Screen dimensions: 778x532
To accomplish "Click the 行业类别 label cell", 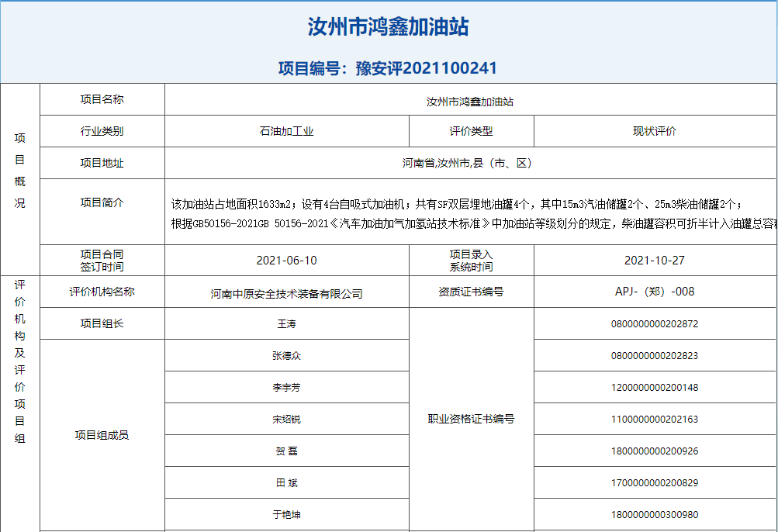I will point(102,131).
